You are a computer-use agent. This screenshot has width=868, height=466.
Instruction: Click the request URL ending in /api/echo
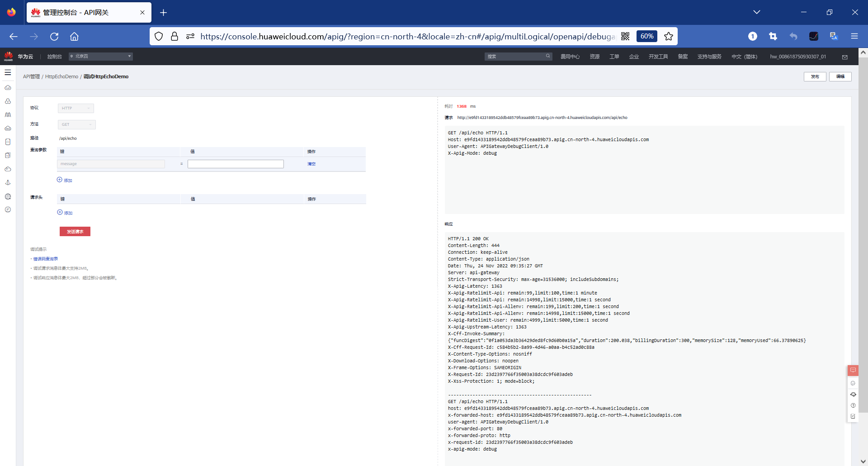[x=542, y=118]
